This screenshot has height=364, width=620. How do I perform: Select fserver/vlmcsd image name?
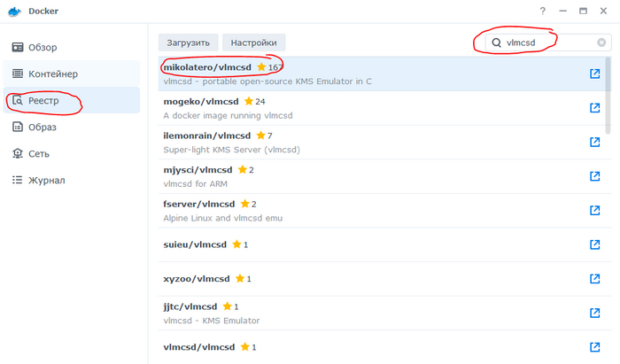199,204
